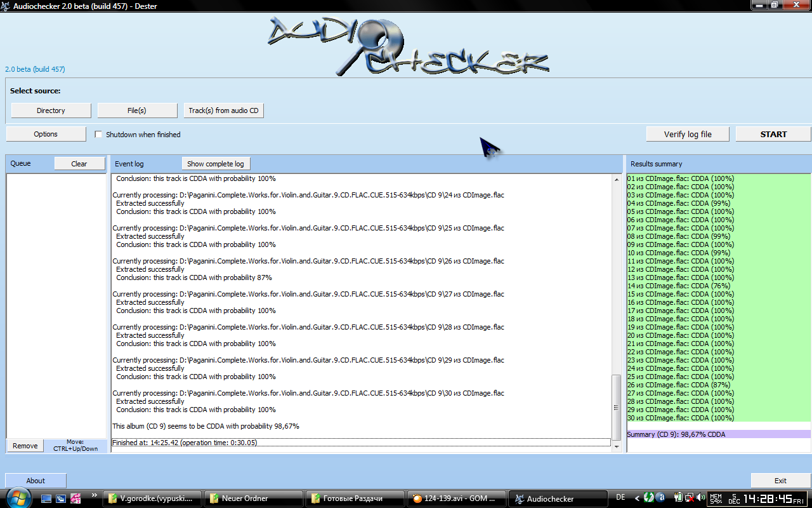
Task: Click Switch between windows quick launch icon
Action: [x=61, y=498]
